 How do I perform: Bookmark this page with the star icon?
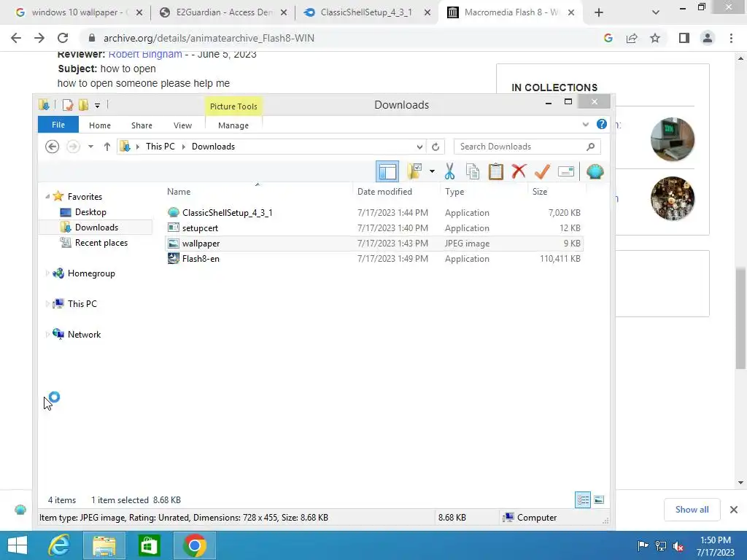coord(655,38)
